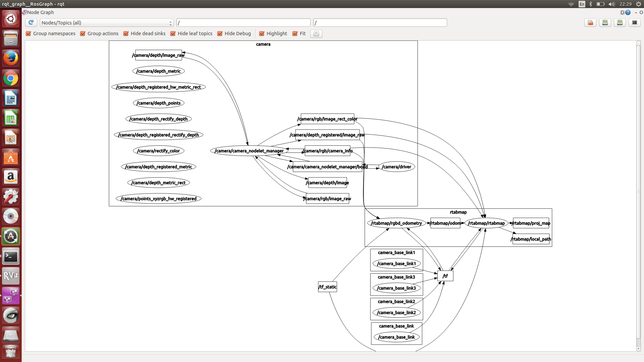The image size is (644, 362).
Task: Open the battery indicator menu
Action: (600, 4)
